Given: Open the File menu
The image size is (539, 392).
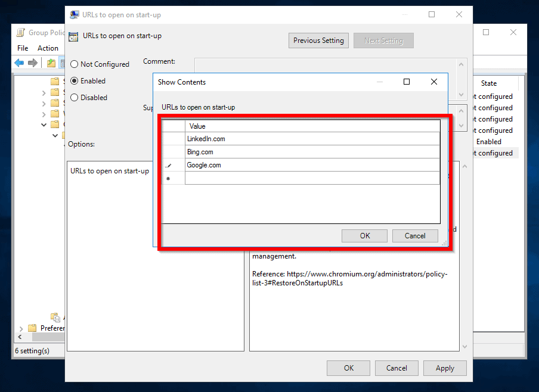Looking at the screenshot, I should pos(23,48).
